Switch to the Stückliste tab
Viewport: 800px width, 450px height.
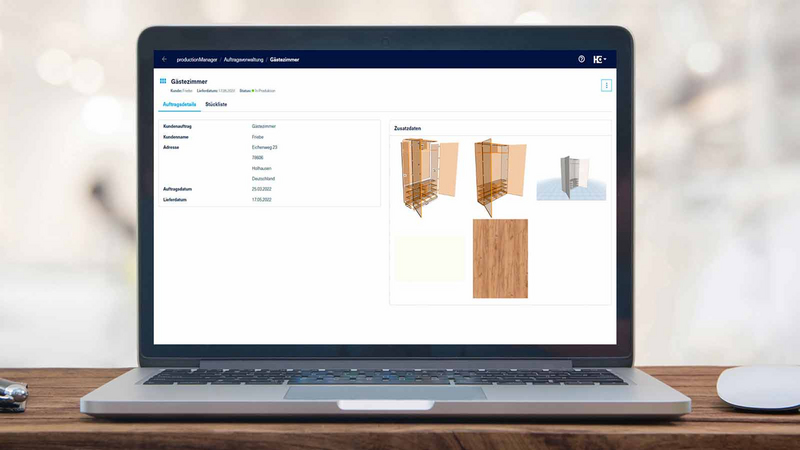tap(216, 104)
